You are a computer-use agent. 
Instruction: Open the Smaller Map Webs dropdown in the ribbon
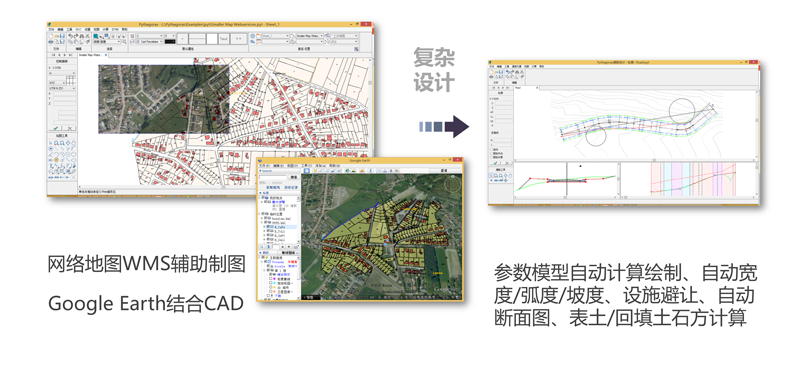[x=310, y=36]
